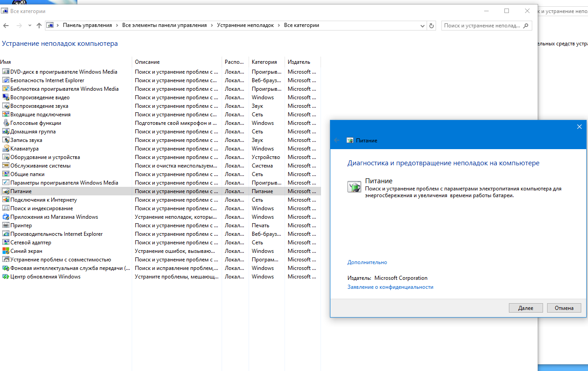Click the Безопасность Internet Explorer icon
This screenshot has height=371, width=588.
tap(6, 80)
